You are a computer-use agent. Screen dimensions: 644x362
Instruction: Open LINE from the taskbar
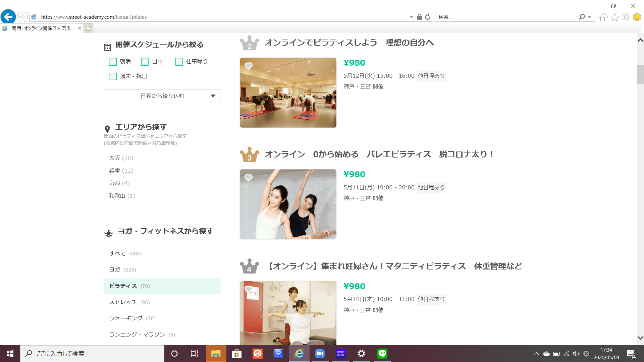[382, 354]
